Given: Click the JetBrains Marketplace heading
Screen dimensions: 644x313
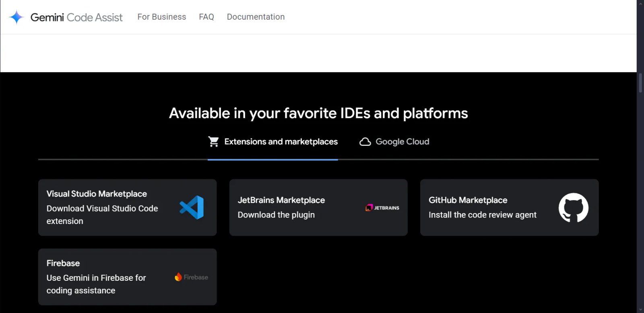Looking at the screenshot, I should [x=281, y=200].
